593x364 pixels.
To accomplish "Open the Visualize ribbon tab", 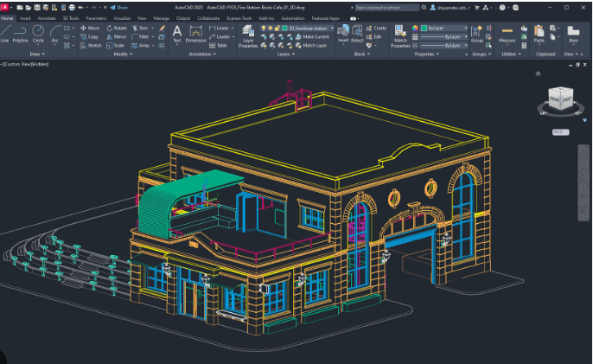I will (x=122, y=18).
